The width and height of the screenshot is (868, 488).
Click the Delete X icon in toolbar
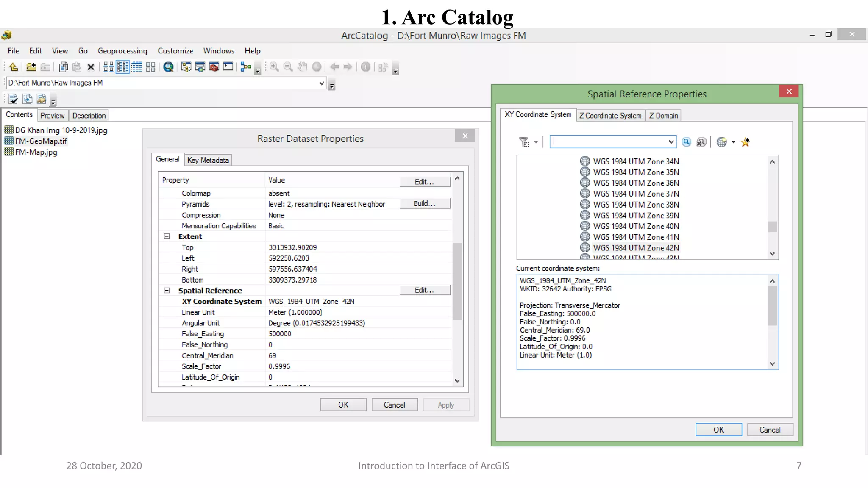(90, 67)
